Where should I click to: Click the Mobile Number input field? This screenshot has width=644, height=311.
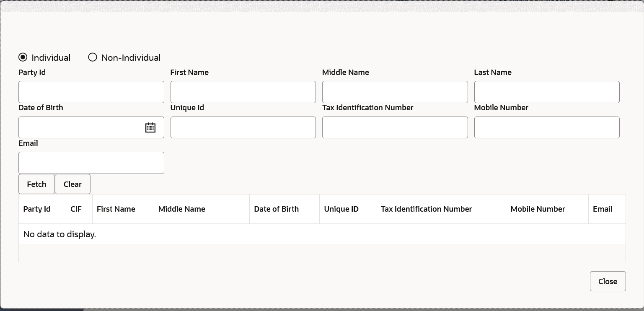(x=547, y=127)
